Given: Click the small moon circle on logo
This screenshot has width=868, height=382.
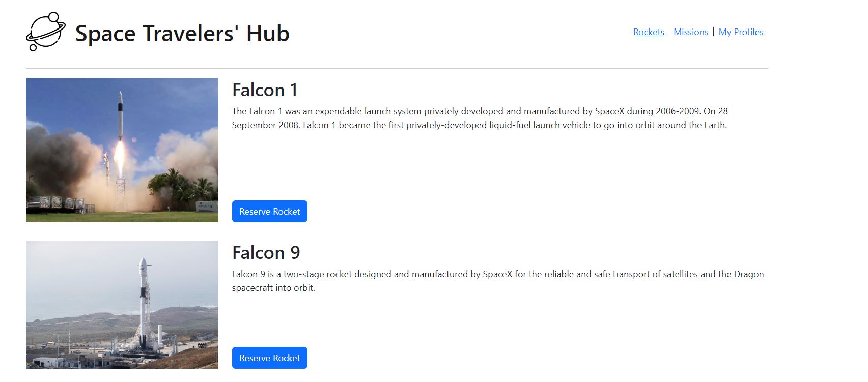Looking at the screenshot, I should click(x=33, y=47).
